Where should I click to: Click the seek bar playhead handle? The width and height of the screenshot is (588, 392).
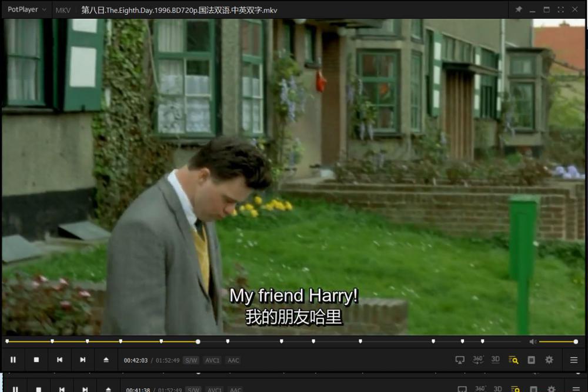[x=198, y=341]
